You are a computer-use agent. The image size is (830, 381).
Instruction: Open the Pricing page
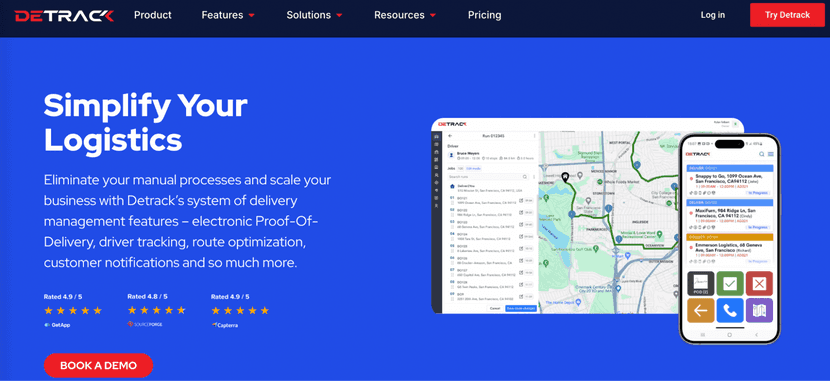point(484,15)
